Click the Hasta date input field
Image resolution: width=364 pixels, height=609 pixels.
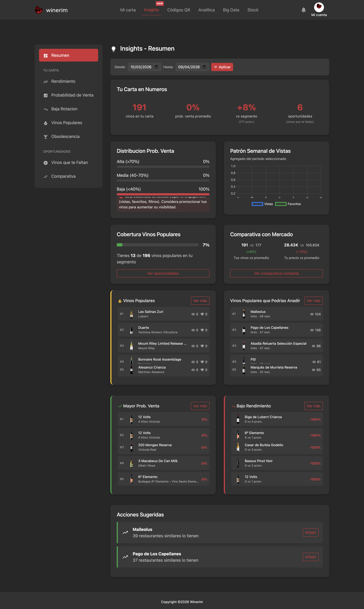click(x=192, y=67)
